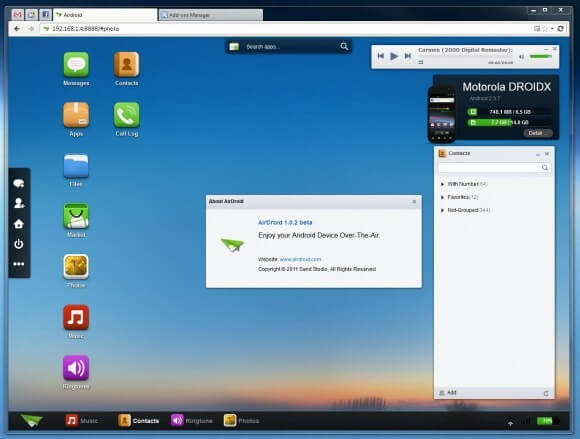Viewport: 580px width, 439px height.
Task: Click the Motorola DROIDX phone thumbnail
Action: point(442,114)
